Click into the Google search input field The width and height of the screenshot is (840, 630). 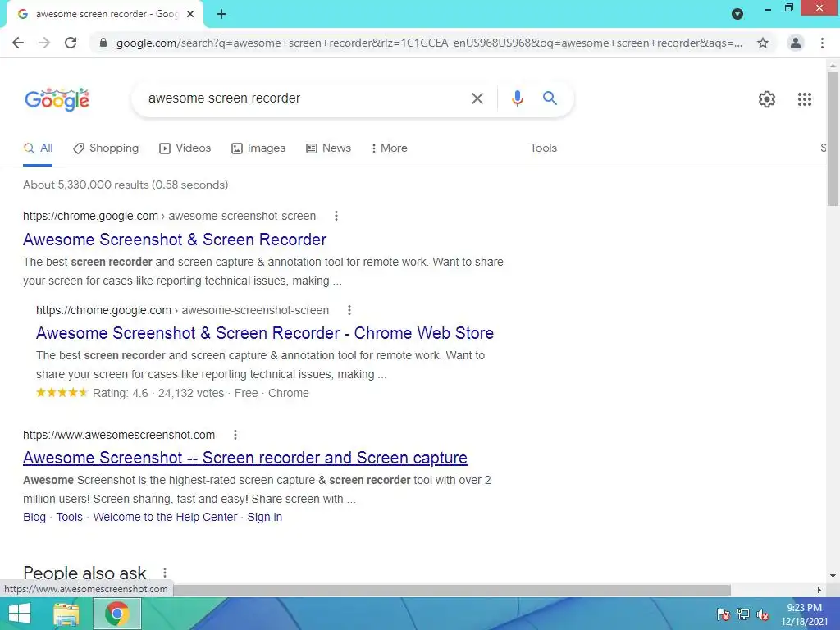(303, 98)
